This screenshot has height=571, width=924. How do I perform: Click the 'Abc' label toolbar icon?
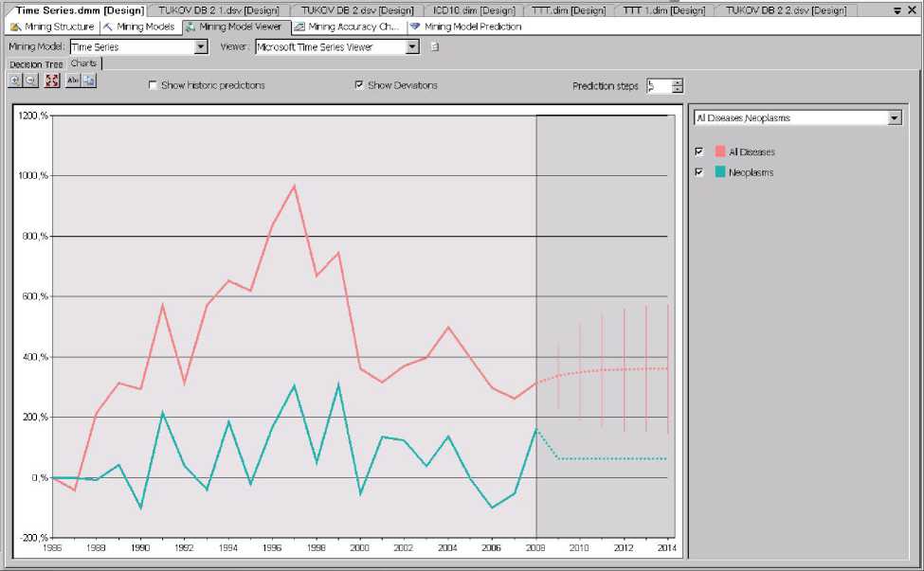coord(73,81)
